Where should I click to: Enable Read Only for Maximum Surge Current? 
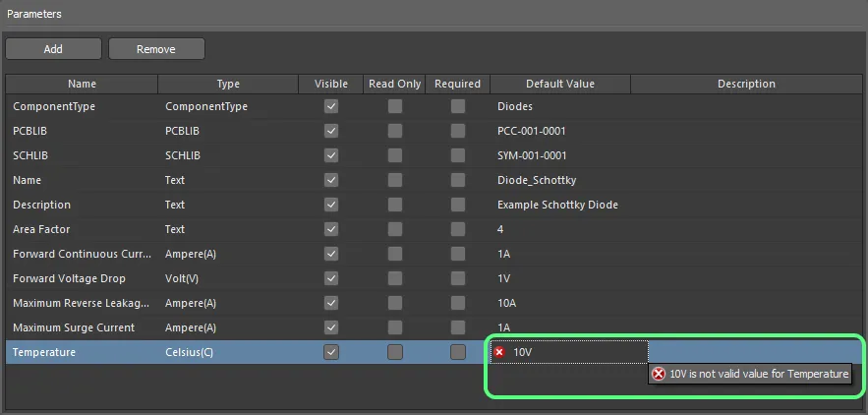[x=395, y=327]
